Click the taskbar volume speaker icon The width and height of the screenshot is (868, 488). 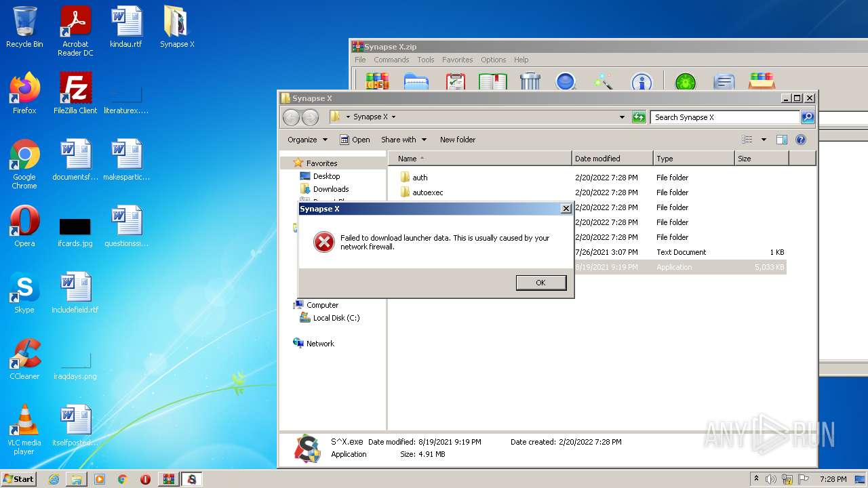[770, 479]
